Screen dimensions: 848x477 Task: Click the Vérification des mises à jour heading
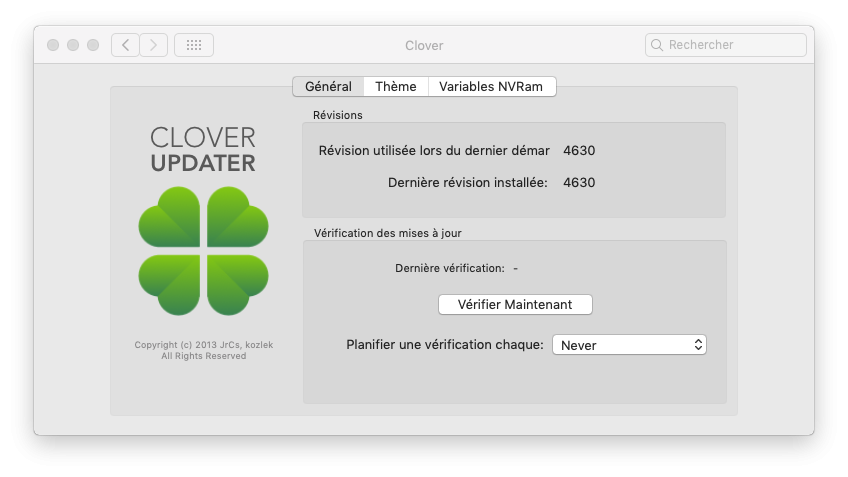pos(388,233)
